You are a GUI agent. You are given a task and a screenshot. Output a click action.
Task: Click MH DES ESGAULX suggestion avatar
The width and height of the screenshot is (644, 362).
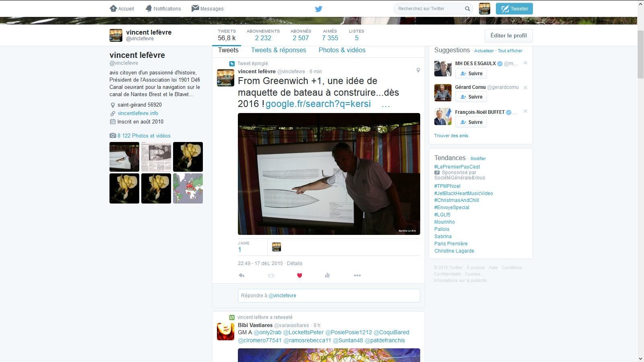coord(443,68)
